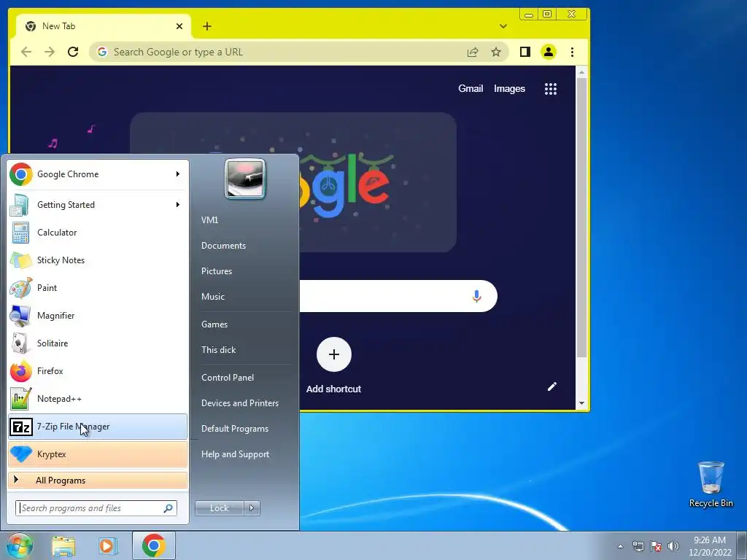This screenshot has width=747, height=560.
Task: Click Chrome page scrollbar down arrow
Action: pos(581,403)
